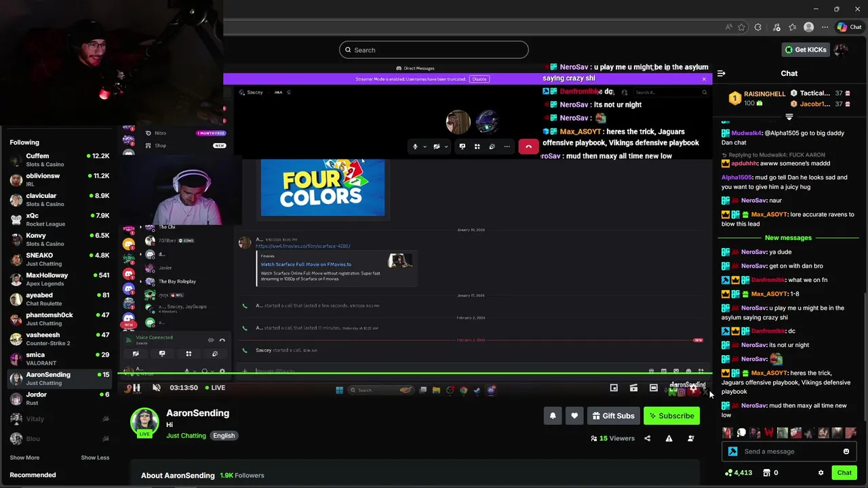Open Konvy's channel in Following
The height and width of the screenshot is (488, 868).
coord(60,239)
